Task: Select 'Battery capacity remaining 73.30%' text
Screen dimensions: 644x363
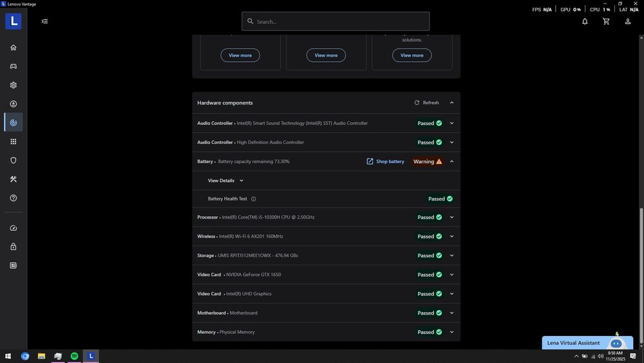Action: tap(253, 162)
